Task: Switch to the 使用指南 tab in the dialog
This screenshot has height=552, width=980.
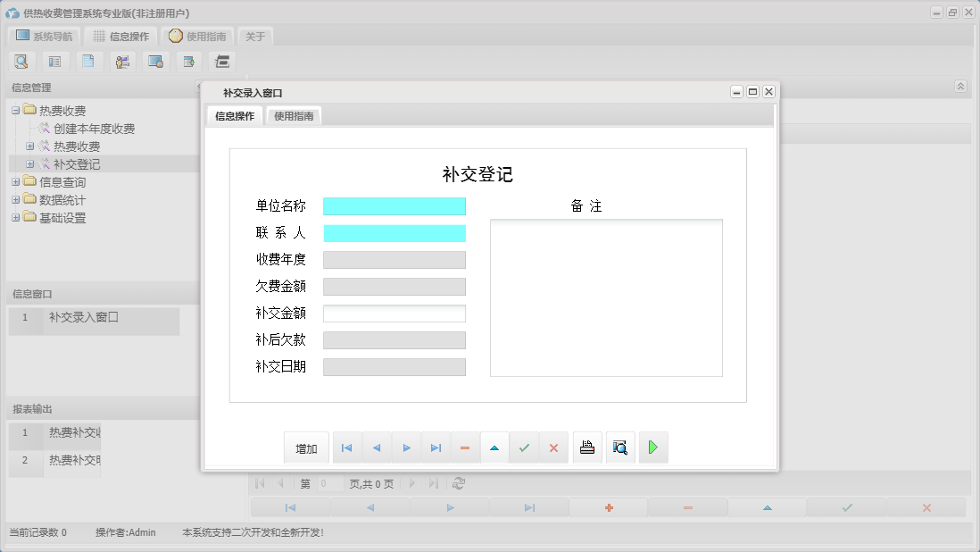Action: (294, 115)
